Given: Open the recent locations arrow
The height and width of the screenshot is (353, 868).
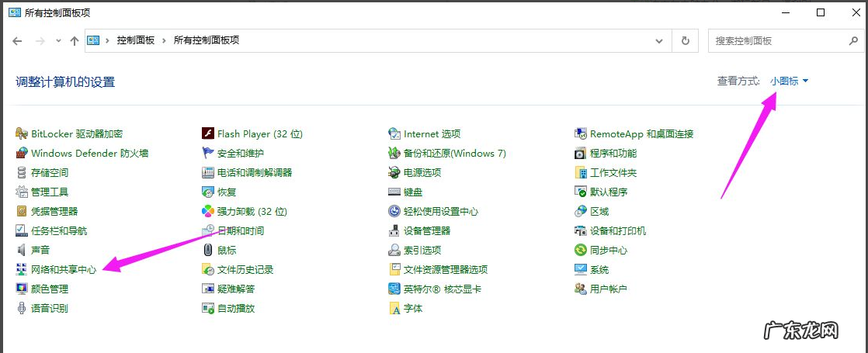Looking at the screenshot, I should [x=58, y=41].
